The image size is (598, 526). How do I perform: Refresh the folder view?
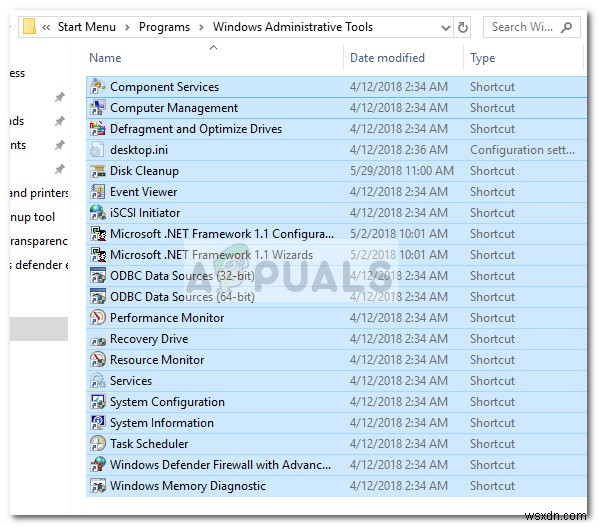point(462,27)
